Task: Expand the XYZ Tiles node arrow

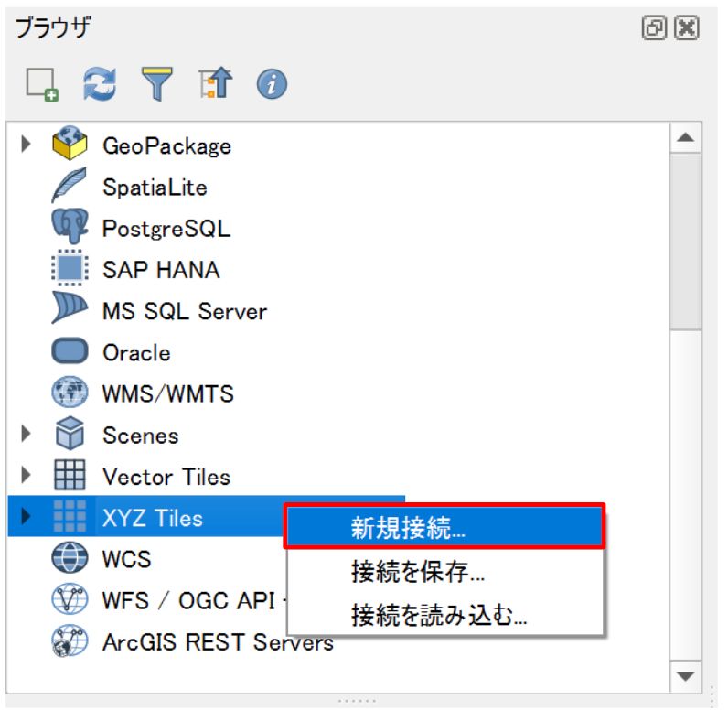Action: tap(26, 516)
